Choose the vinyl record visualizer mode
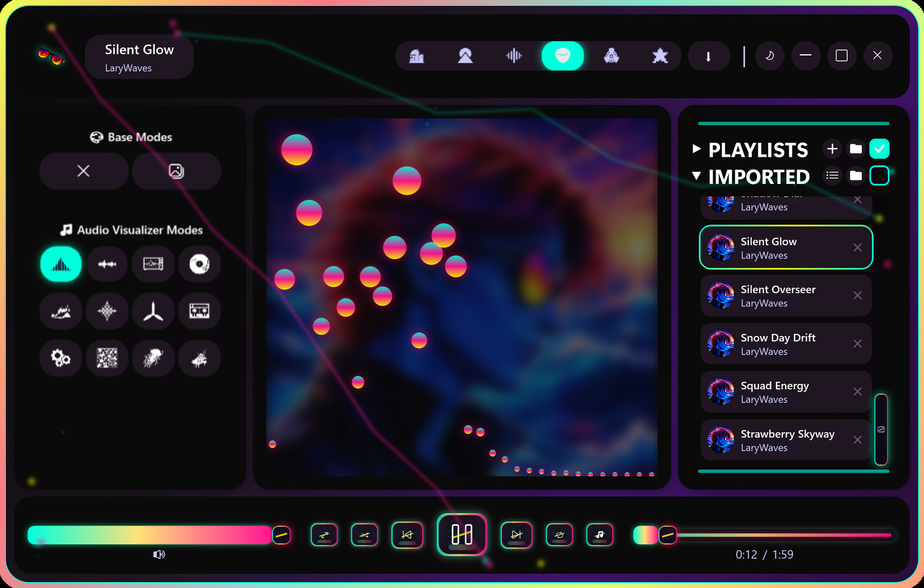Screen dimensions: 924x588 pos(199,264)
